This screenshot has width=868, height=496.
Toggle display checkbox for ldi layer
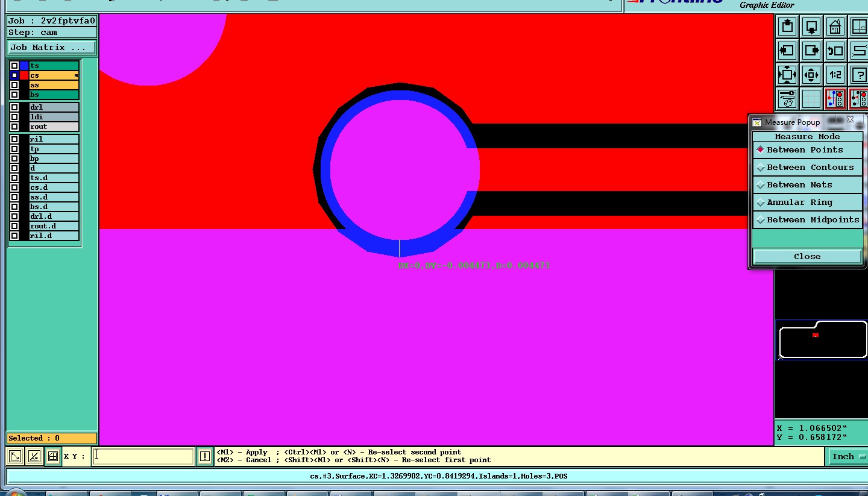click(x=14, y=117)
